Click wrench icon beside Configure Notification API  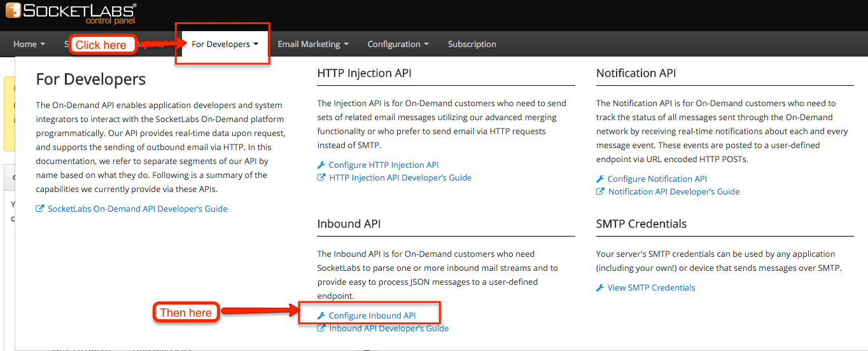pos(600,179)
